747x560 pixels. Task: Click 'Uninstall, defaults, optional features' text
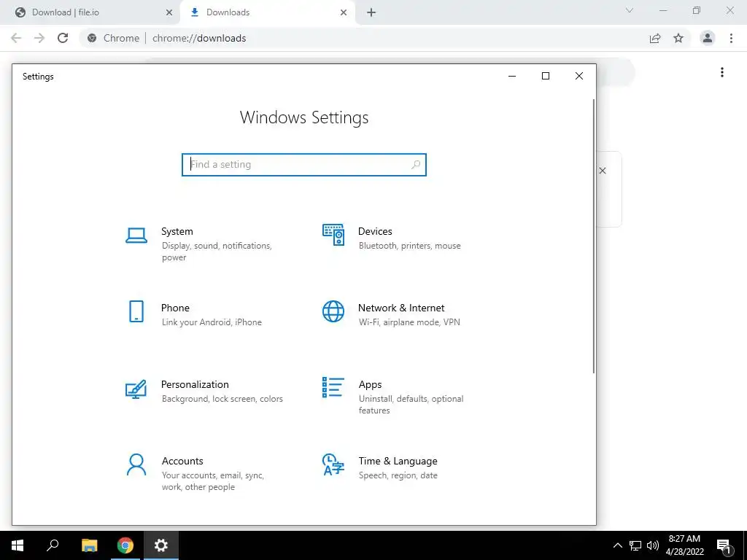click(411, 404)
